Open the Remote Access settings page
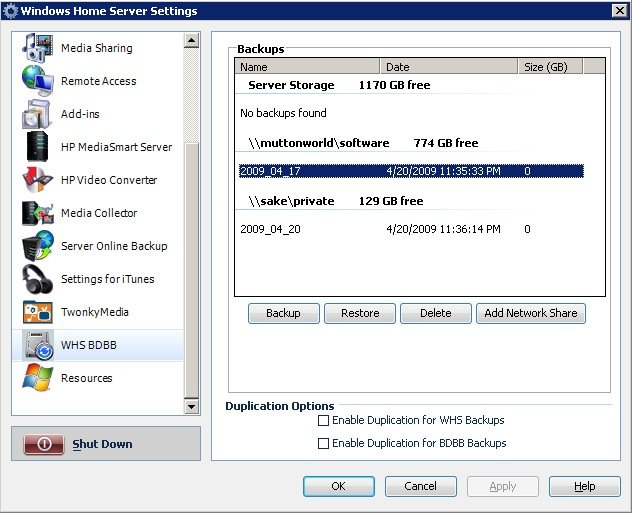The image size is (632, 513). coord(97,81)
